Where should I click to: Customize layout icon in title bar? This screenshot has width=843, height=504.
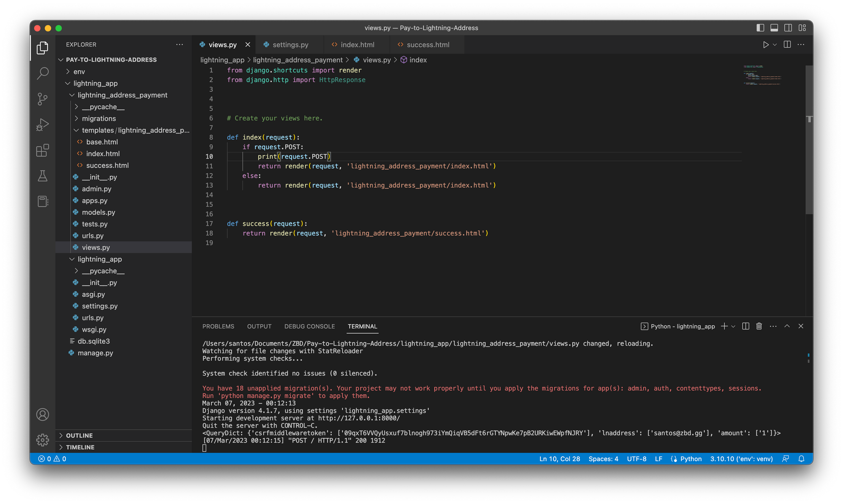802,28
